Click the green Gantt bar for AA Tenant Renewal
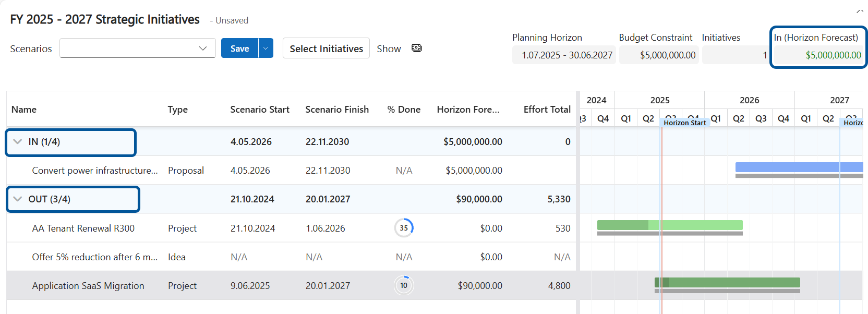 click(670, 225)
